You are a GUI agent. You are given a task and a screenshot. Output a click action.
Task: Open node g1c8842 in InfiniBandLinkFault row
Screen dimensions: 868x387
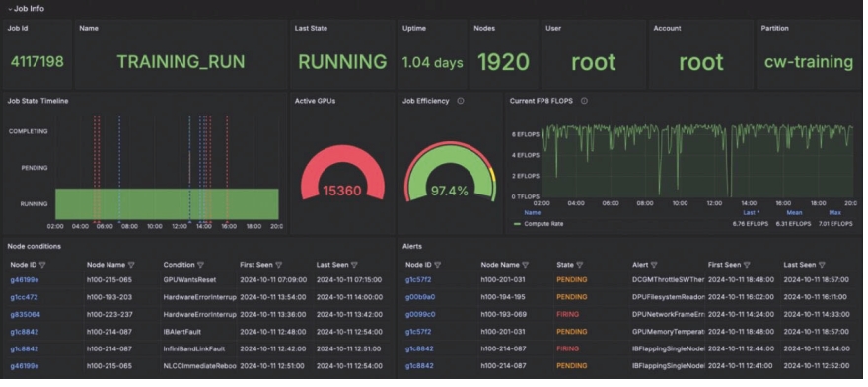[x=25, y=348]
